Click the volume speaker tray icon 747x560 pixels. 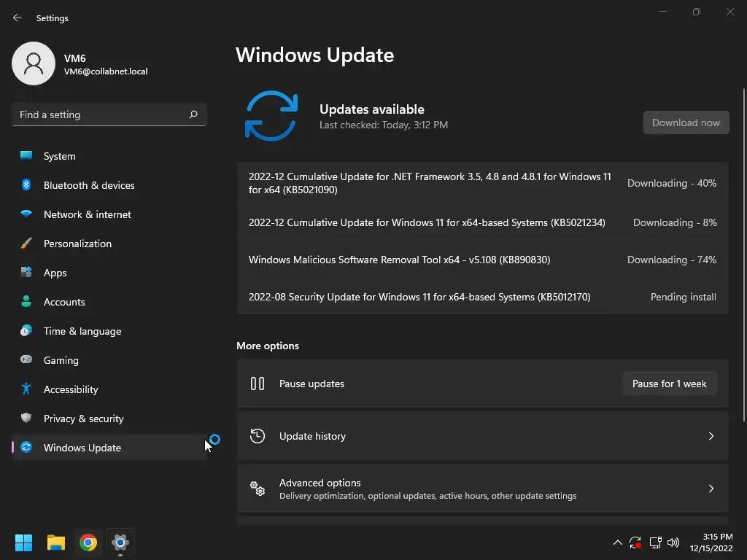[x=673, y=542]
